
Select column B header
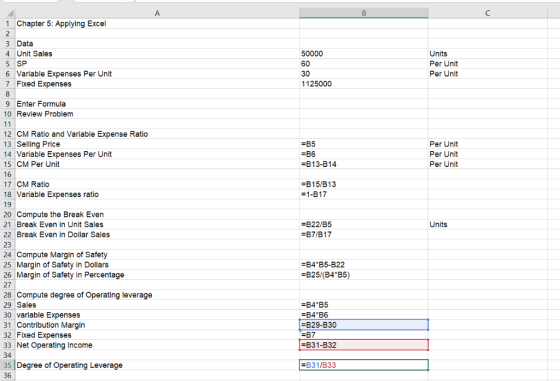tap(364, 13)
